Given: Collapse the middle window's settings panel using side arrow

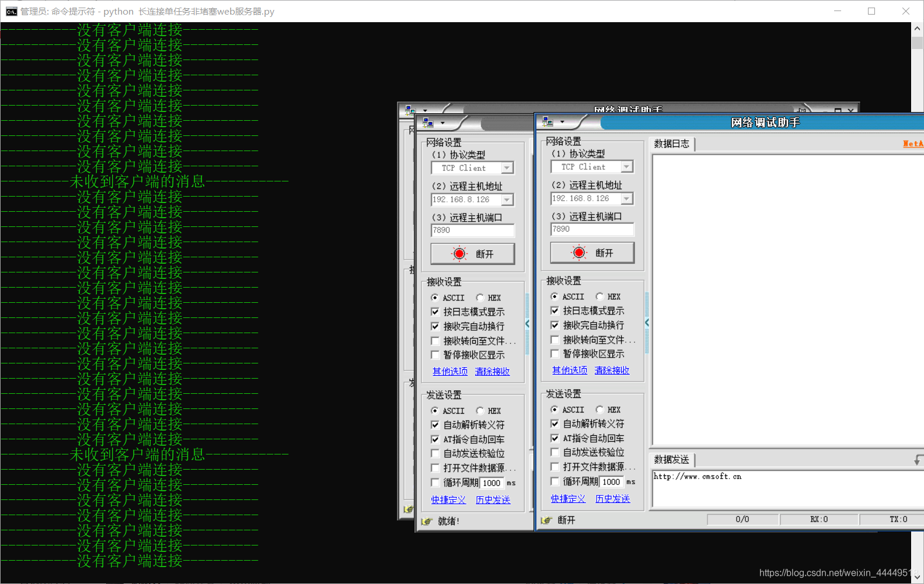Looking at the screenshot, I should (x=527, y=323).
